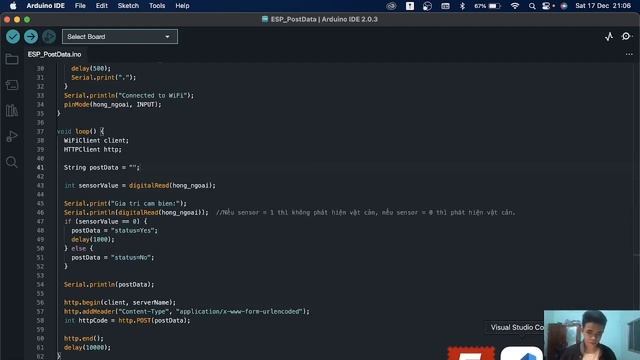Viewport: 640px width, 360px height.
Task: Click the 'WiFiClient client;' code line
Action: (x=96, y=140)
